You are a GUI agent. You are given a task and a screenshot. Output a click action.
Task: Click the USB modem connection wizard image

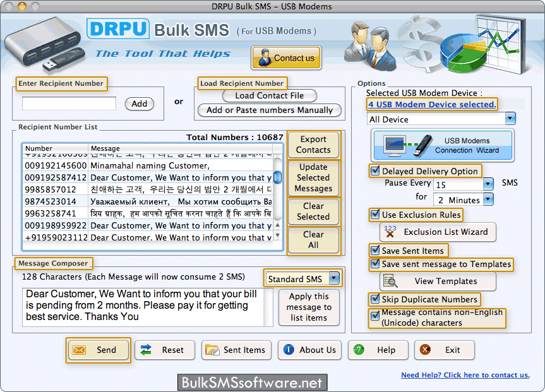click(443, 145)
